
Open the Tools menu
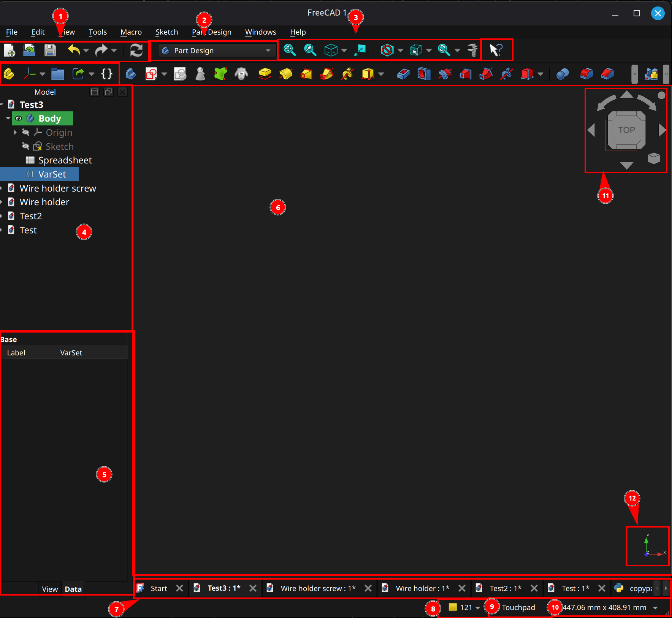coord(98,32)
